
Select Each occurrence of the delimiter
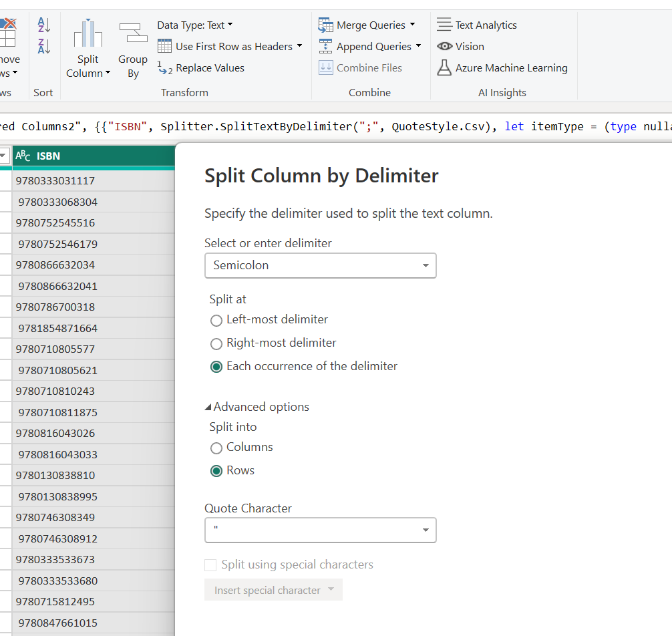coord(216,367)
